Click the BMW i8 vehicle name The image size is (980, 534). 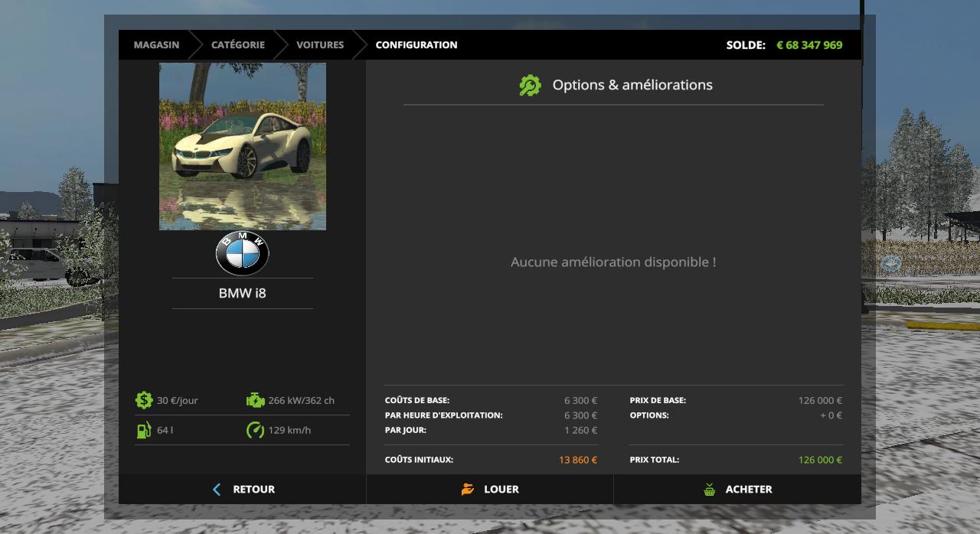point(242,293)
